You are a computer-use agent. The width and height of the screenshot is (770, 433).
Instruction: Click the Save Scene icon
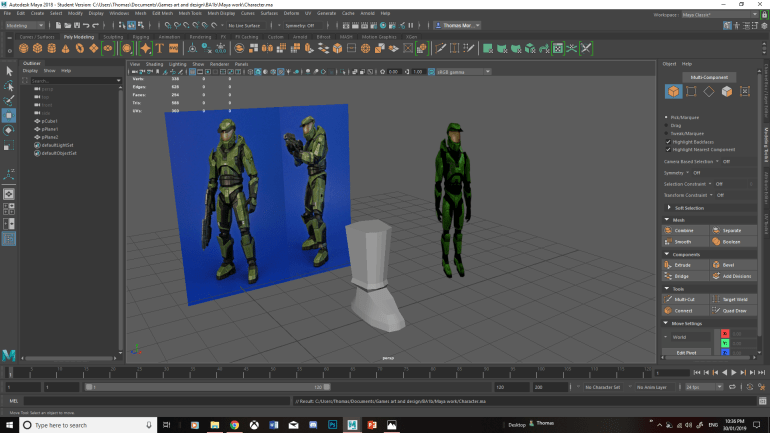pos(77,25)
